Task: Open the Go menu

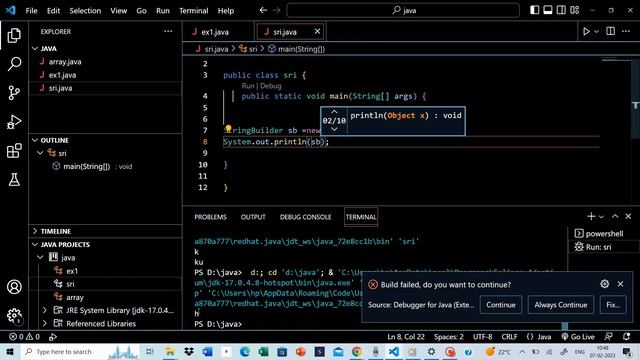Action: 141,11
